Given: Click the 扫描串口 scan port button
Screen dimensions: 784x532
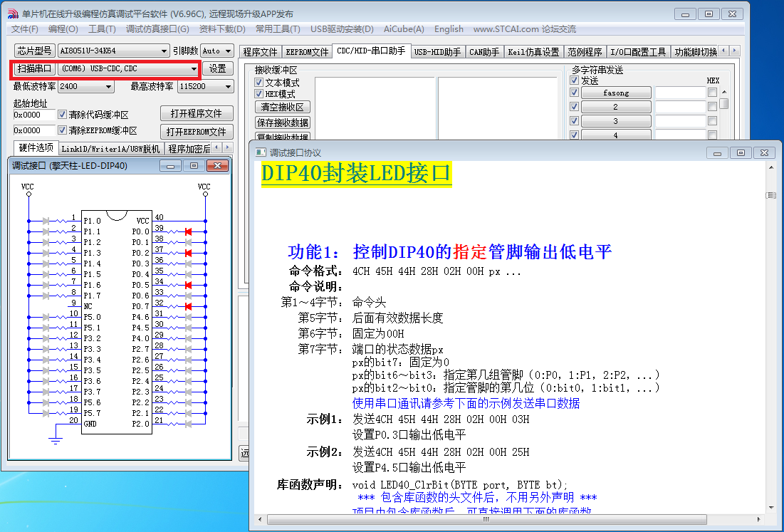Looking at the screenshot, I should [33, 68].
